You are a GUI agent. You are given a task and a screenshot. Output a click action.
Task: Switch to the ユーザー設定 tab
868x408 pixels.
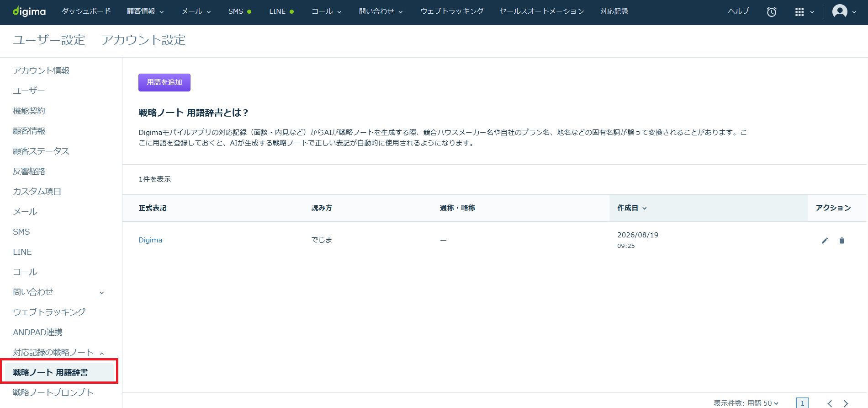49,40
